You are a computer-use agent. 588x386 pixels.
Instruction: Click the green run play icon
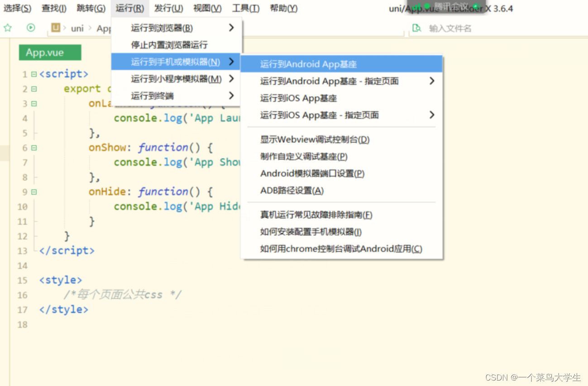[31, 28]
